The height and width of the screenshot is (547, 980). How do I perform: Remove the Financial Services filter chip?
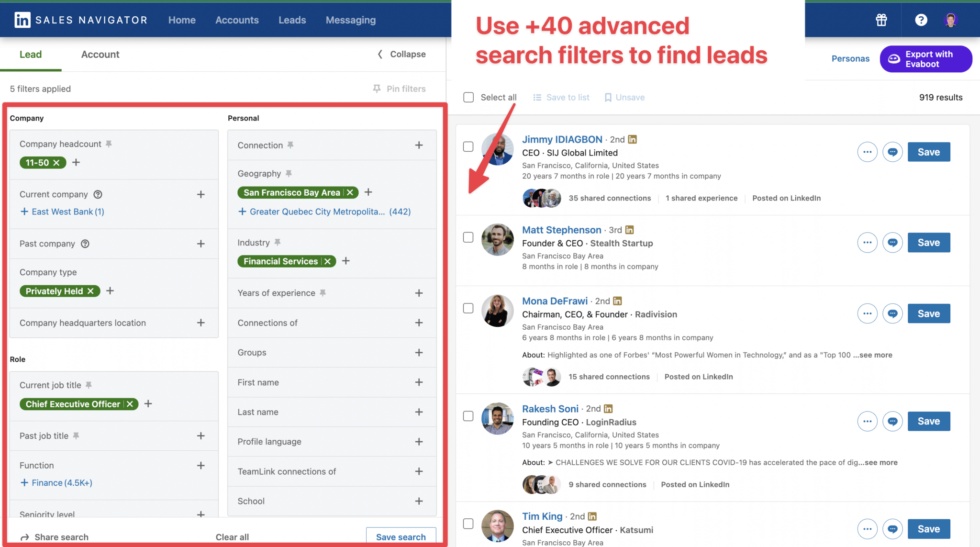pyautogui.click(x=327, y=261)
